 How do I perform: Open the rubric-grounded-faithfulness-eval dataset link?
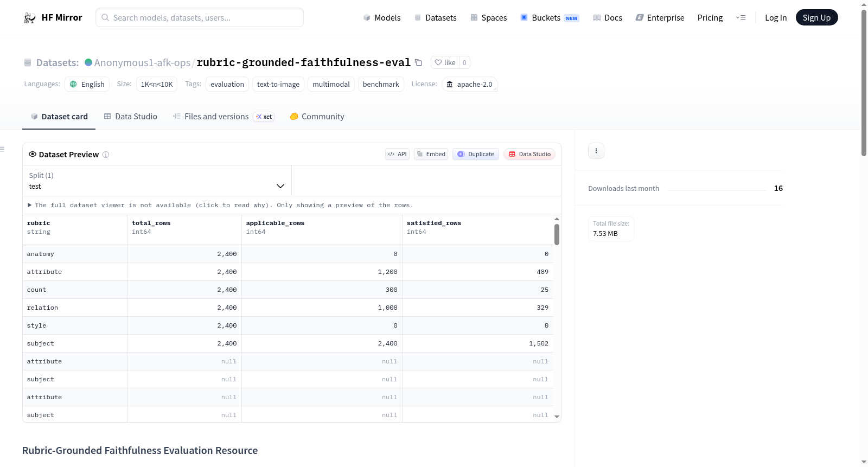(303, 62)
